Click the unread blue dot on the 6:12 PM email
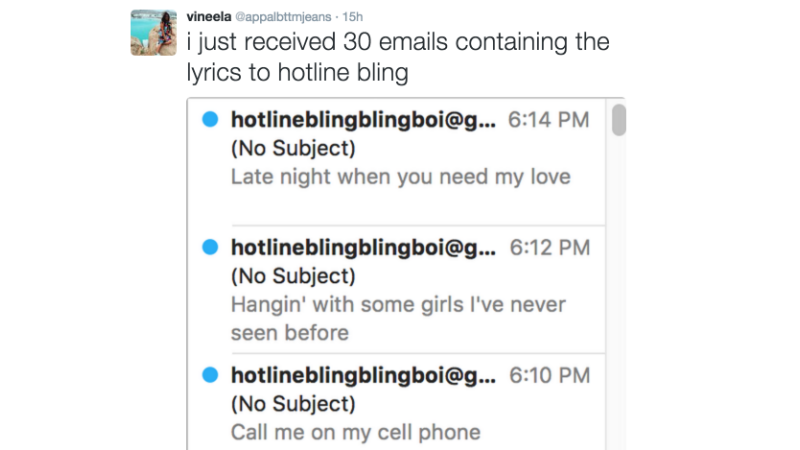The height and width of the screenshot is (450, 800). pyautogui.click(x=210, y=247)
